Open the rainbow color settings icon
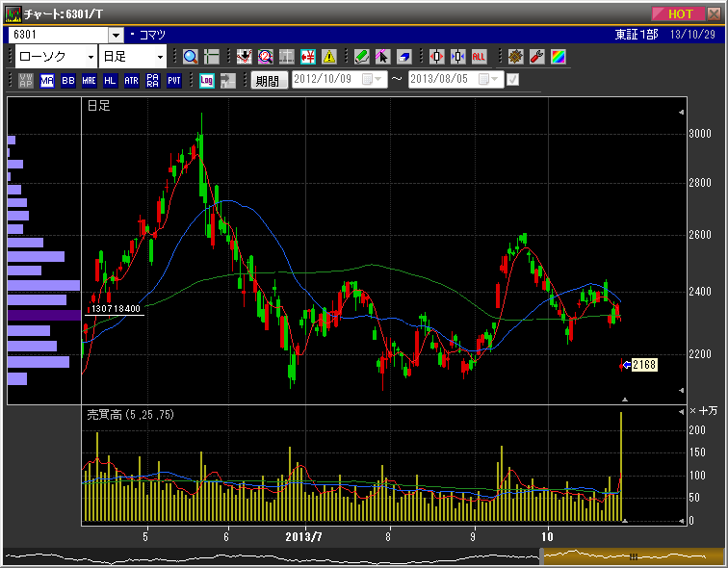The image size is (728, 568). pyautogui.click(x=558, y=57)
